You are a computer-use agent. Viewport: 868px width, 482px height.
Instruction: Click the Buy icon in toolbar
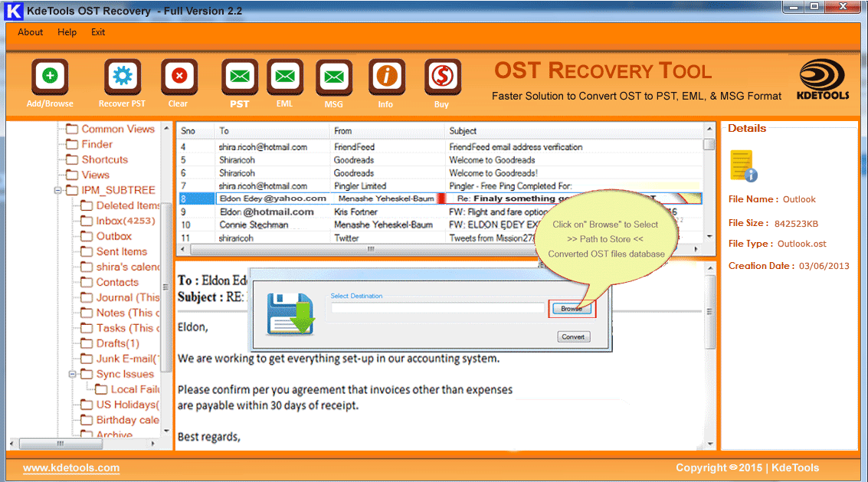pos(442,77)
